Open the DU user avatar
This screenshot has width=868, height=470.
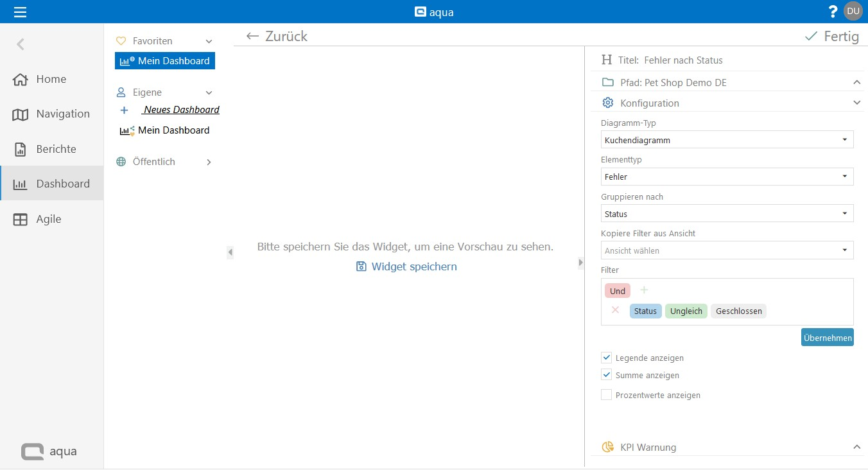click(853, 11)
